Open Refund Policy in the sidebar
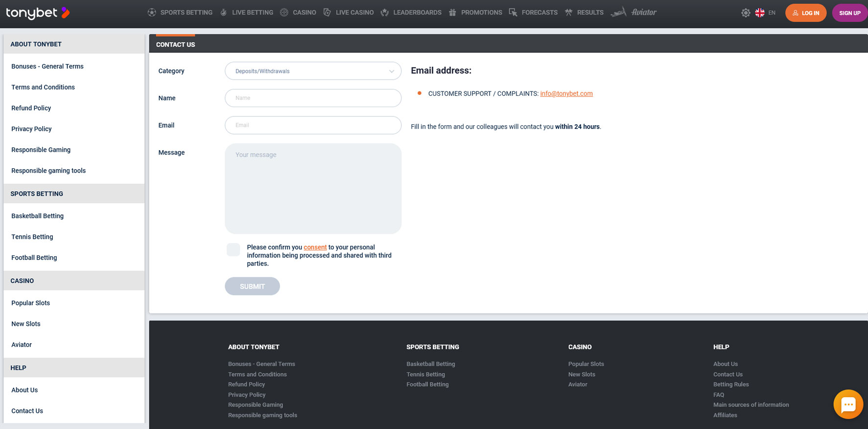Viewport: 868px width, 429px height. (x=31, y=108)
